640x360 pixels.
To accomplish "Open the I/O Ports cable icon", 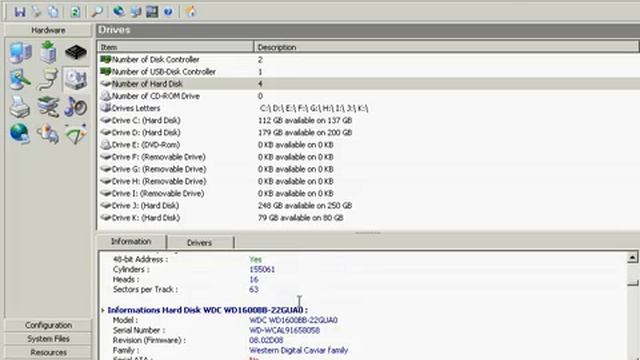I will [x=48, y=80].
